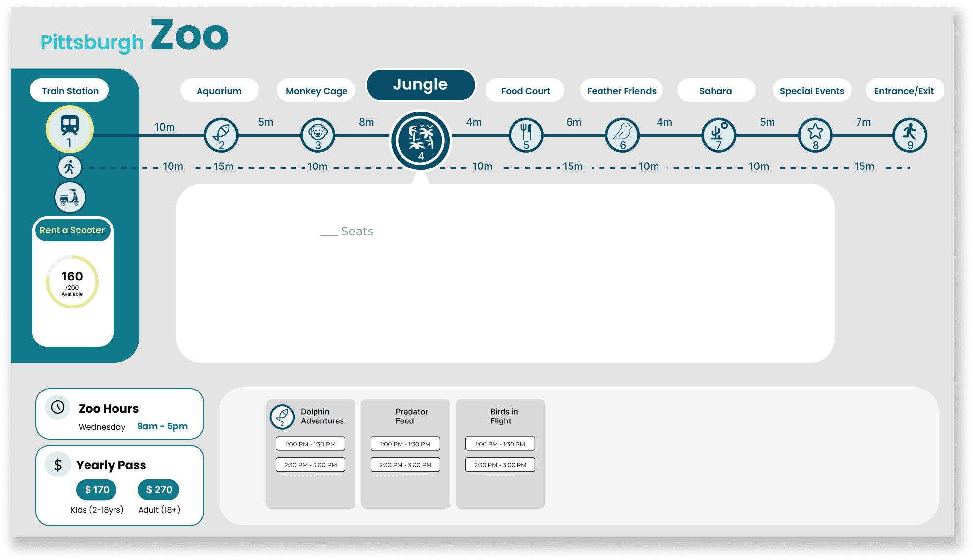Click the Pittsburgh Zoo logo title

tap(135, 35)
